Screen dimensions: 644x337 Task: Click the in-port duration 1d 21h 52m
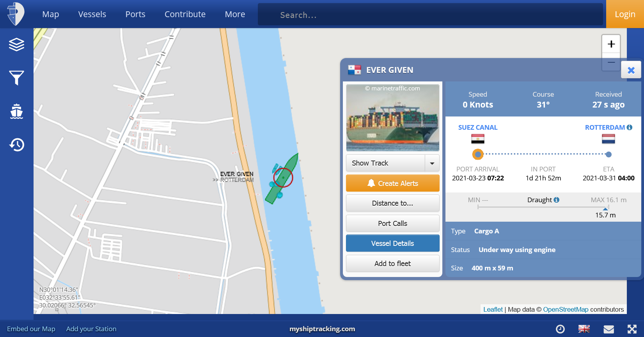(x=543, y=178)
